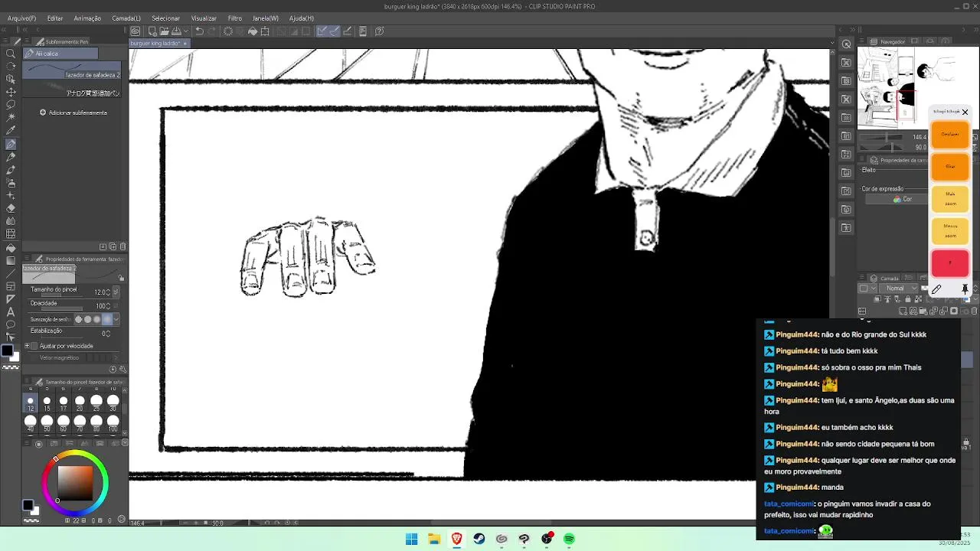Viewport: 980px width, 551px height.
Task: Open Steam from the taskbar
Action: coord(479,539)
